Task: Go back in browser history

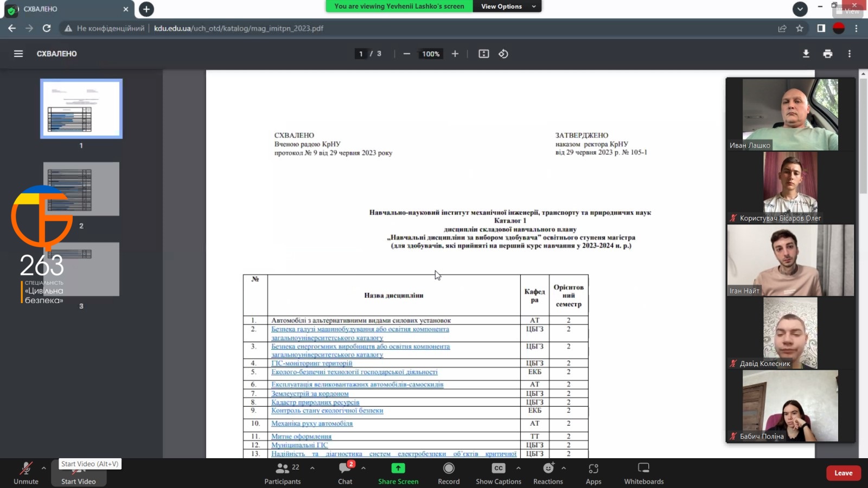Action: point(12,28)
